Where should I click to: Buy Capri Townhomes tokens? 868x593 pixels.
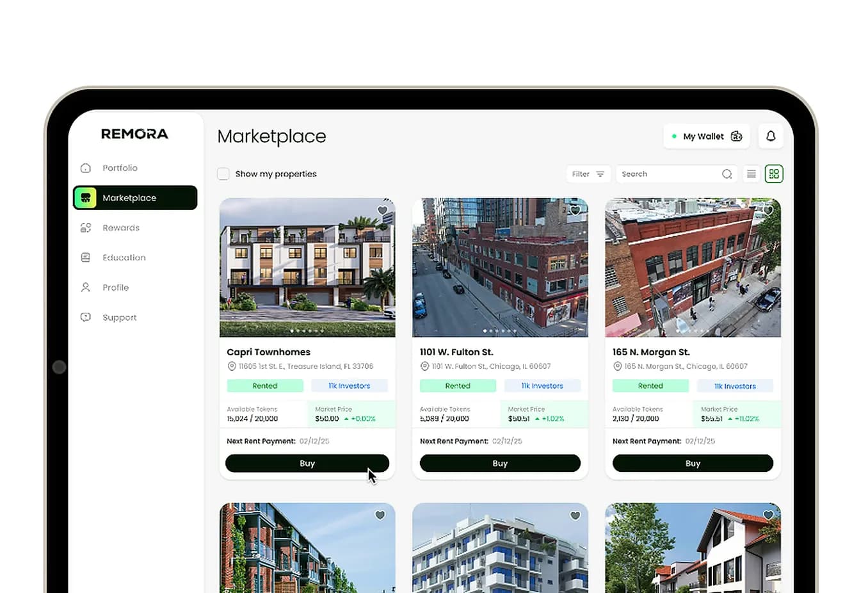tap(307, 463)
